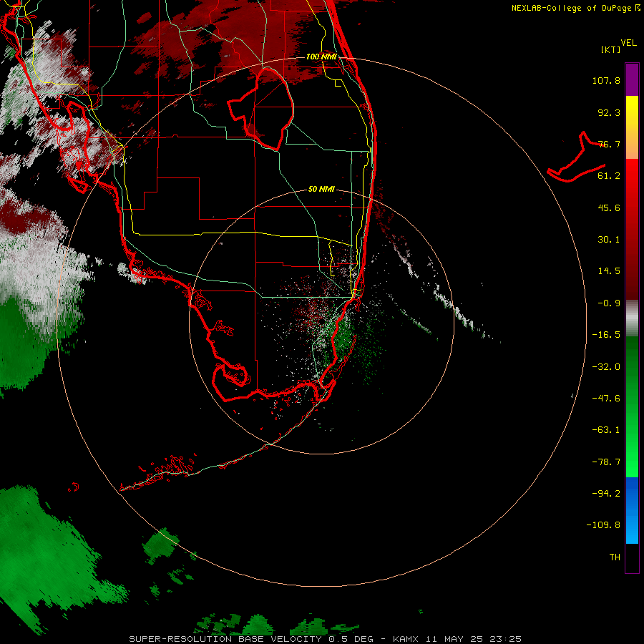Click the -94.2 velocity scale value
This screenshot has width=644, height=644.
click(x=606, y=494)
